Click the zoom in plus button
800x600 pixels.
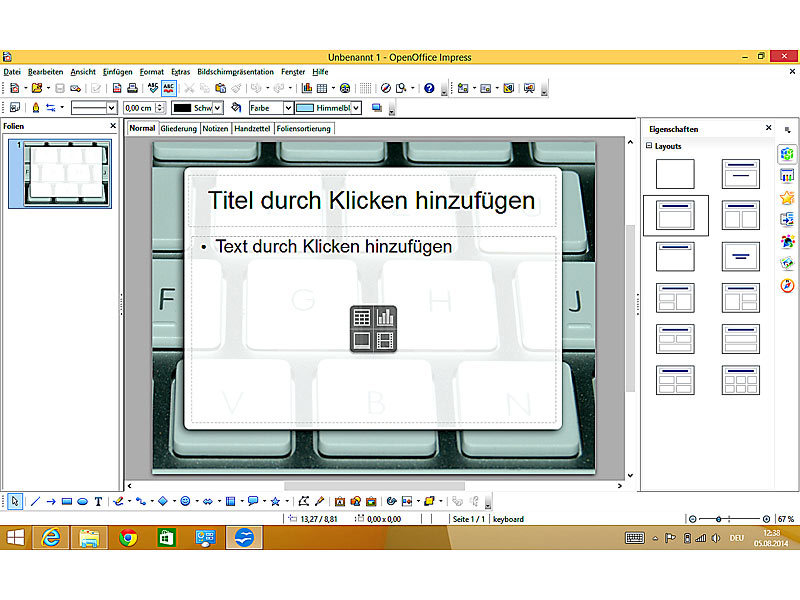pos(766,519)
